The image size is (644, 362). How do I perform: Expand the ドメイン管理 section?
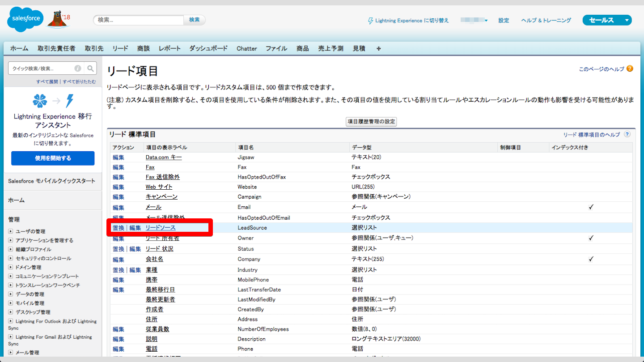[x=10, y=267]
